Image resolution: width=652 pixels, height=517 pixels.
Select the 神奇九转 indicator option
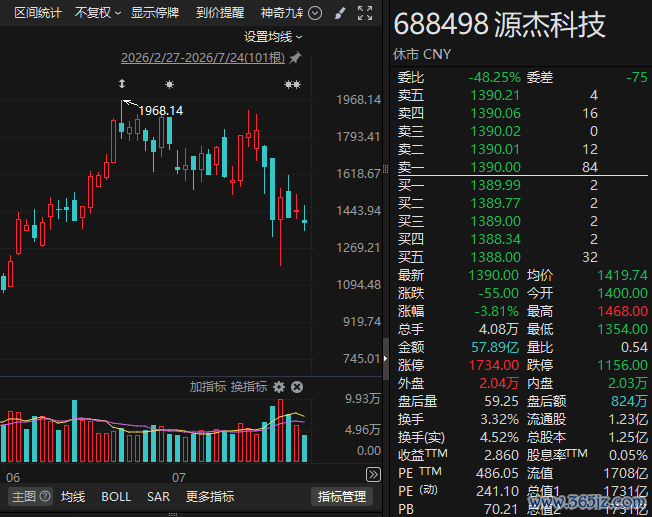point(282,13)
